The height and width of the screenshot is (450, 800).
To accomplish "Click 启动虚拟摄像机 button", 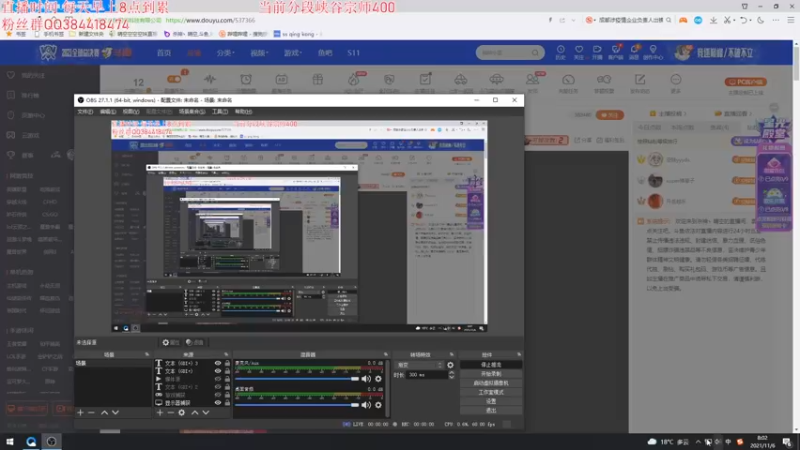I will pos(491,383).
